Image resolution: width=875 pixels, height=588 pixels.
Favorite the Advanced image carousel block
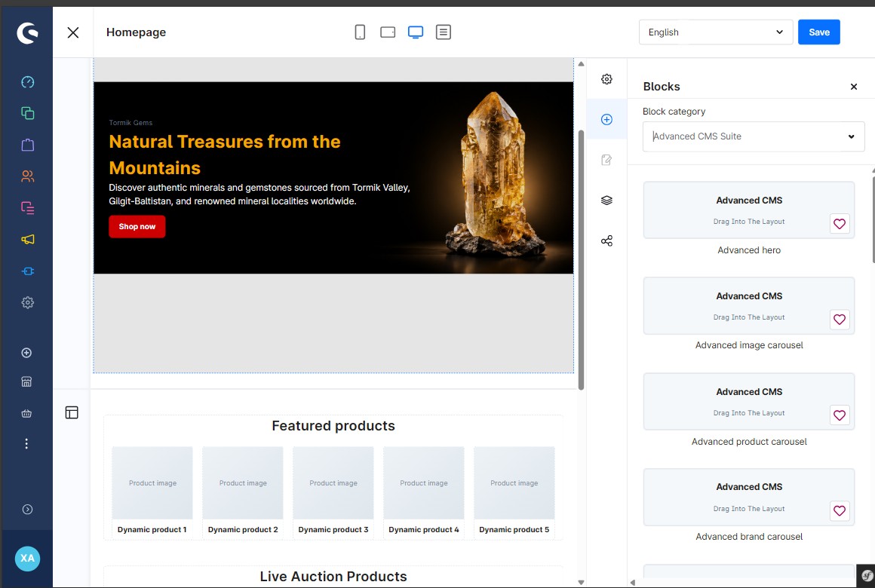click(x=840, y=320)
